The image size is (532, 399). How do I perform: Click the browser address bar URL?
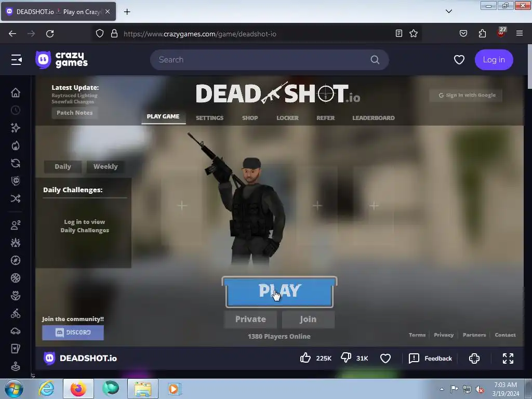click(200, 34)
